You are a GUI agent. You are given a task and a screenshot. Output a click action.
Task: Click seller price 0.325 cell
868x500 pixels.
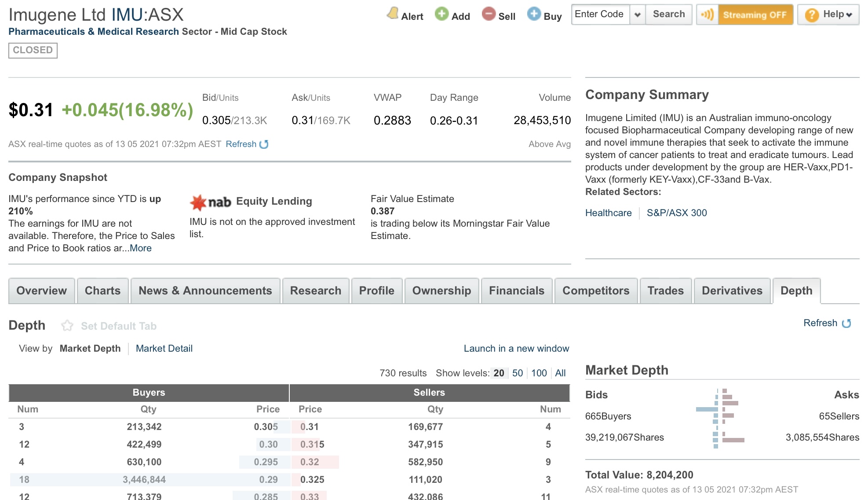pyautogui.click(x=312, y=480)
